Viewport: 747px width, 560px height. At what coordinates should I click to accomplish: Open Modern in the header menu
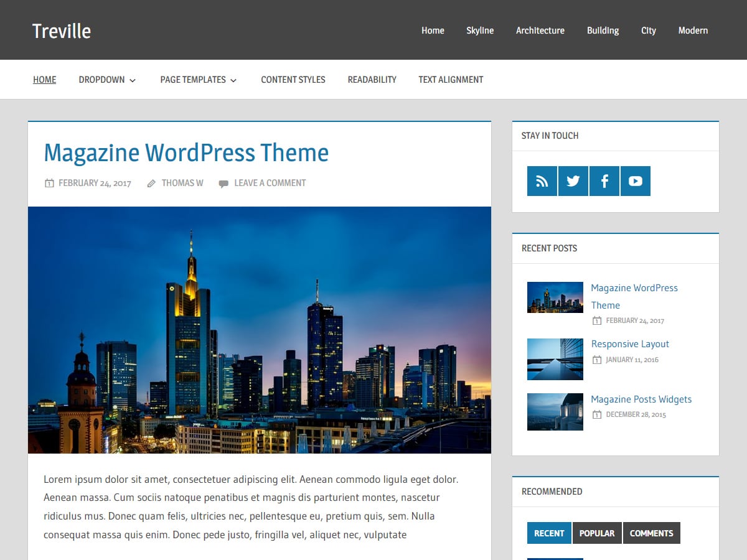coord(693,30)
